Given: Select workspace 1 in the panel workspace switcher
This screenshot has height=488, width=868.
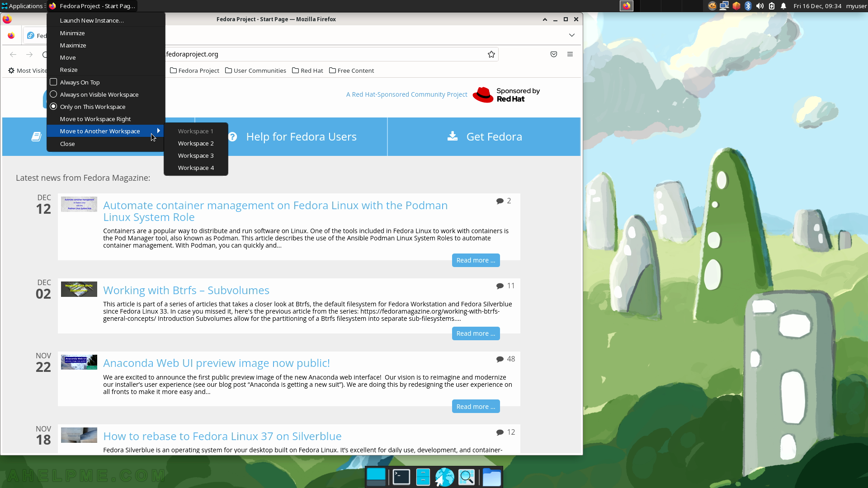Looking at the screenshot, I should (x=627, y=6).
